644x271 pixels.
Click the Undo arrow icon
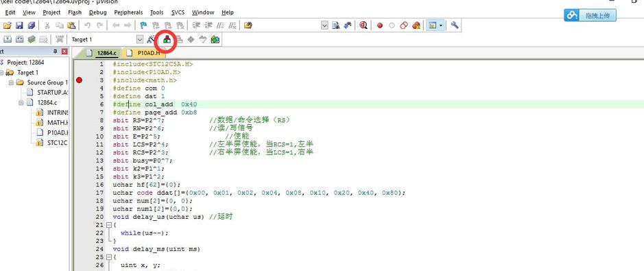(87, 25)
